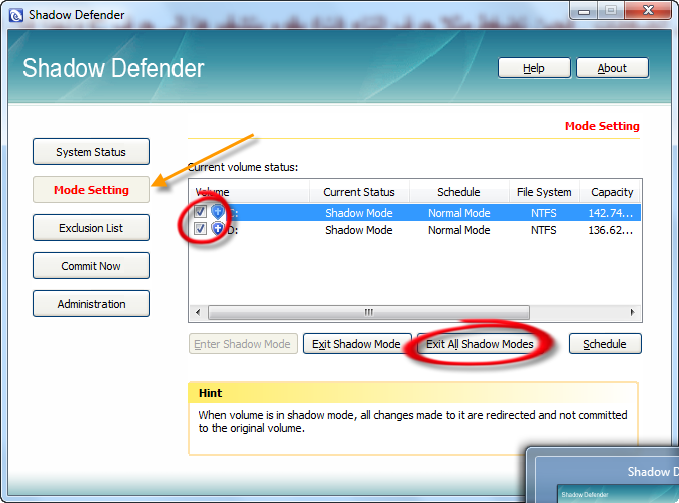Click the Enter Shadow Mode button
The width and height of the screenshot is (679, 503).
click(x=243, y=344)
